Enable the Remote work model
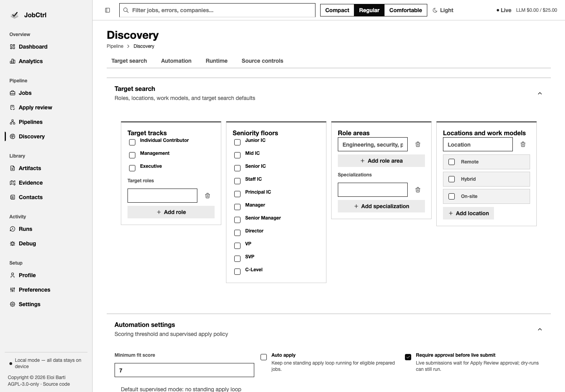The image size is (565, 392). coord(452,162)
